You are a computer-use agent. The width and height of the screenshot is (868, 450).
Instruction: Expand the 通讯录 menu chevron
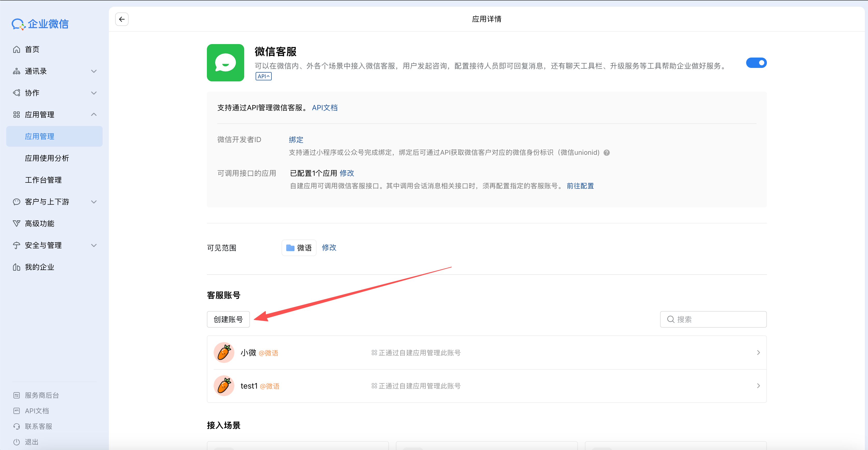tap(94, 71)
